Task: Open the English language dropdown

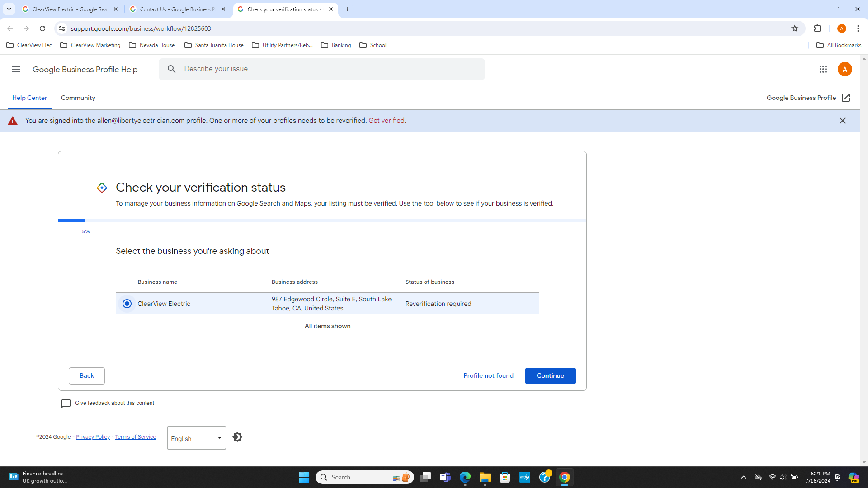Action: click(196, 438)
